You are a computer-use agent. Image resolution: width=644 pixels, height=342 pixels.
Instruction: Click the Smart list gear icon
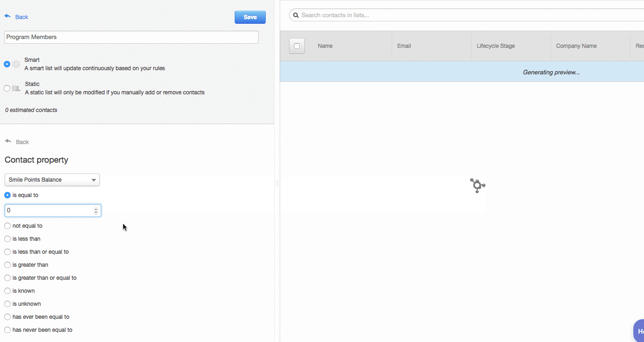[16, 64]
